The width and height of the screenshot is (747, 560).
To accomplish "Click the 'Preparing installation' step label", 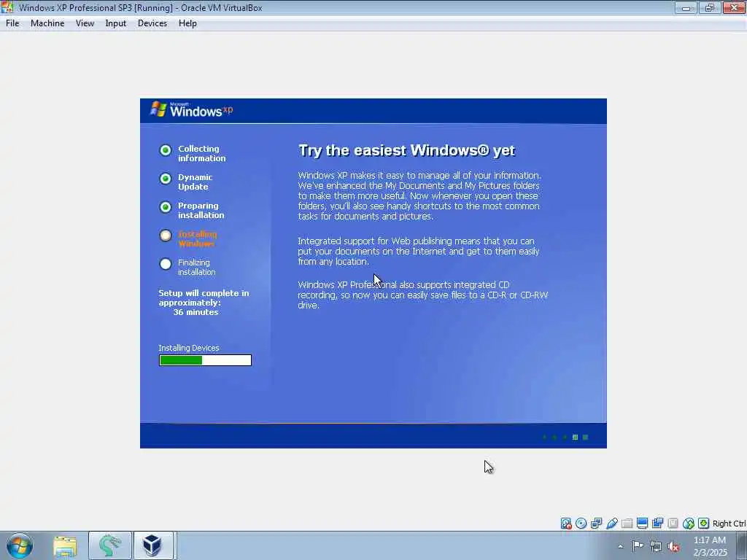I will point(201,211).
